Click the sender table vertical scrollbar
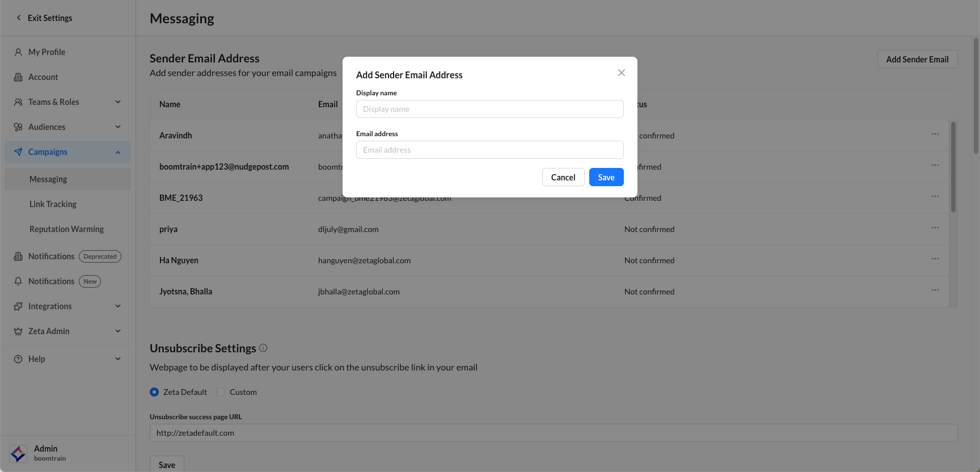980x472 pixels. (x=953, y=167)
